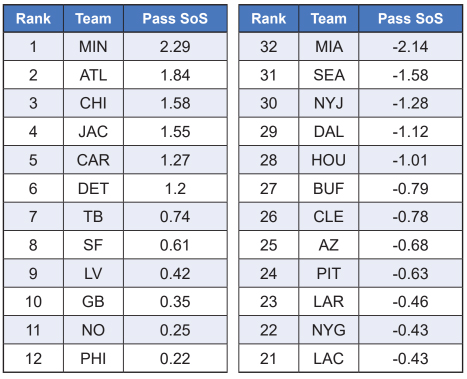Click the ATL team cell

coord(93,75)
